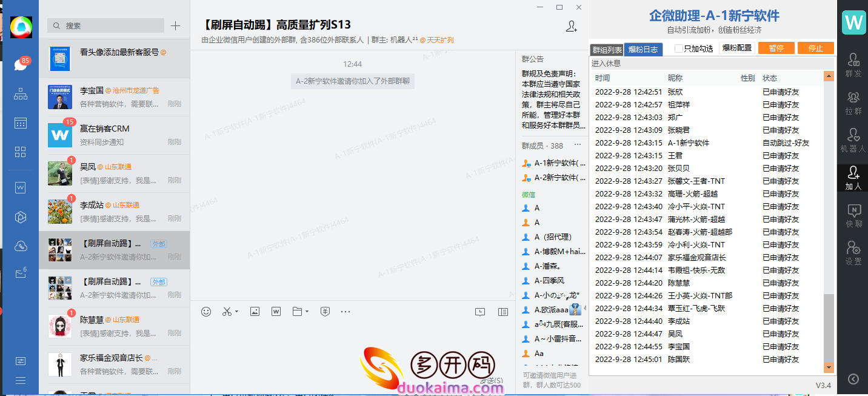Open the more options ellipsis beside 群成员
Screen dimensions: 868x396
coord(578,146)
